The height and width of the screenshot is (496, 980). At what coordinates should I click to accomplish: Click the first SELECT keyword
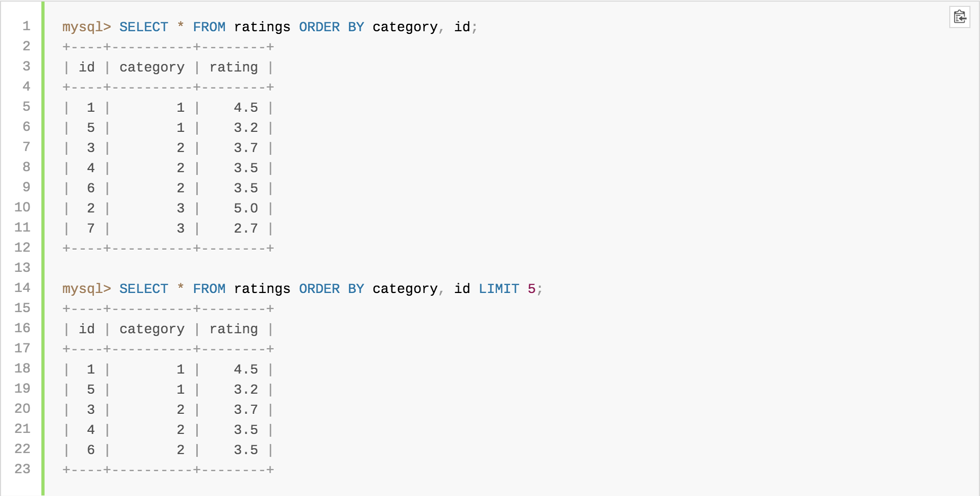click(144, 27)
